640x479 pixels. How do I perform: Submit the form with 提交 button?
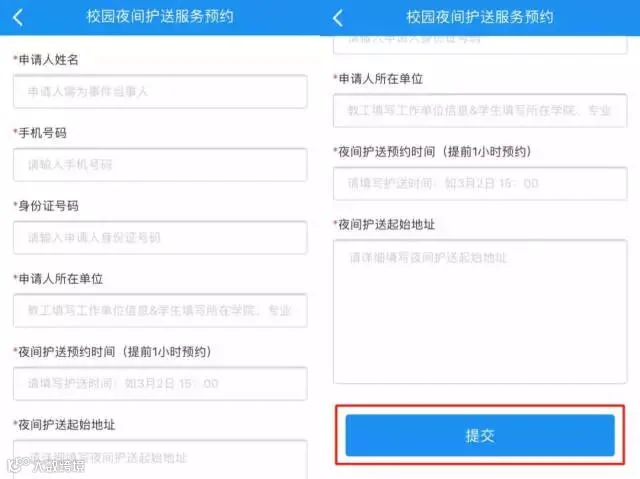point(480,435)
